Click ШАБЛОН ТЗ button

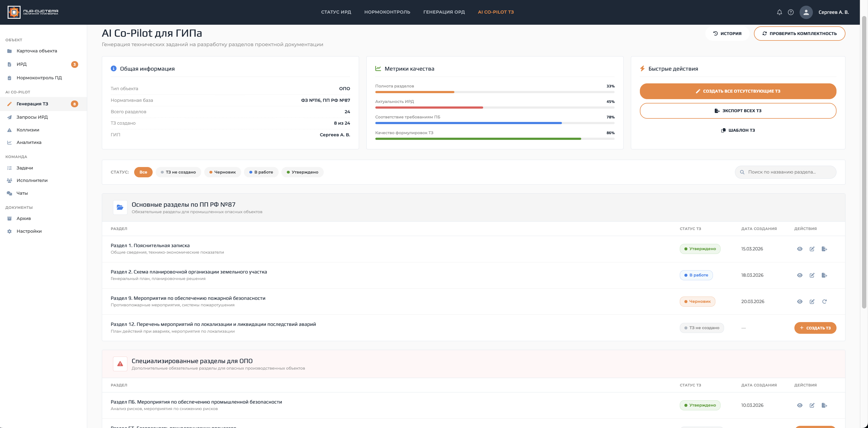738,130
